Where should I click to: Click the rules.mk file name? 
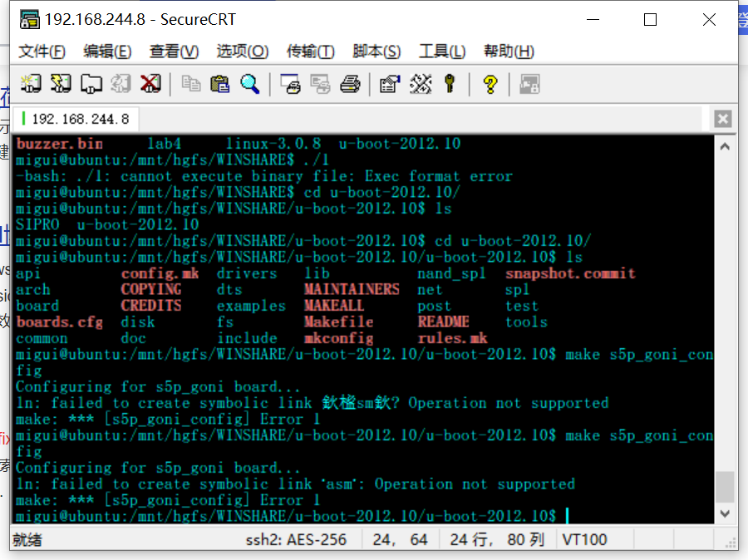tap(452, 338)
